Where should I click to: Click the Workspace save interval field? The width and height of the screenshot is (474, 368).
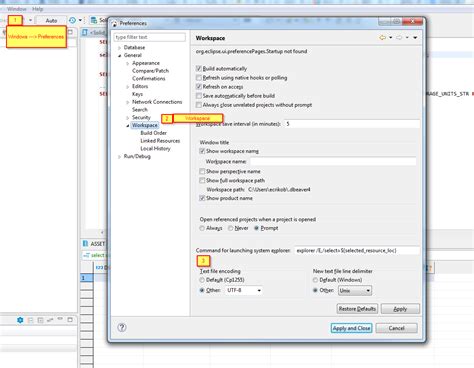(x=352, y=124)
